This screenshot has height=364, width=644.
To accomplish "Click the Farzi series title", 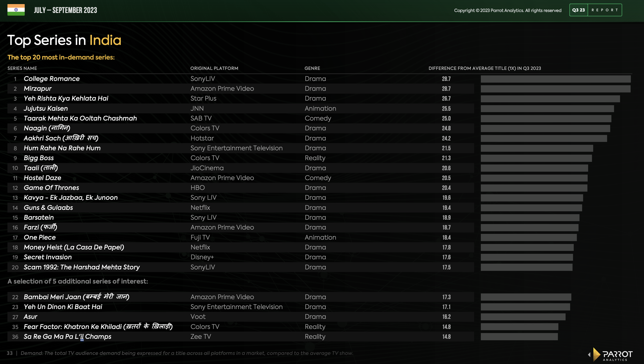I will (40, 227).
